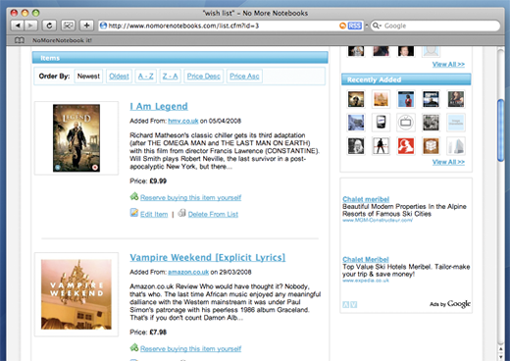Go forward using the browser forward arrow

click(x=31, y=25)
